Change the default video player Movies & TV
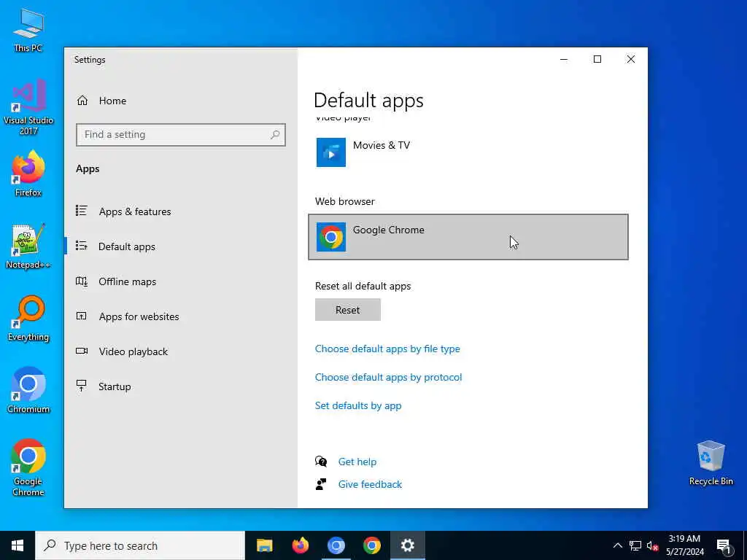 (x=468, y=152)
